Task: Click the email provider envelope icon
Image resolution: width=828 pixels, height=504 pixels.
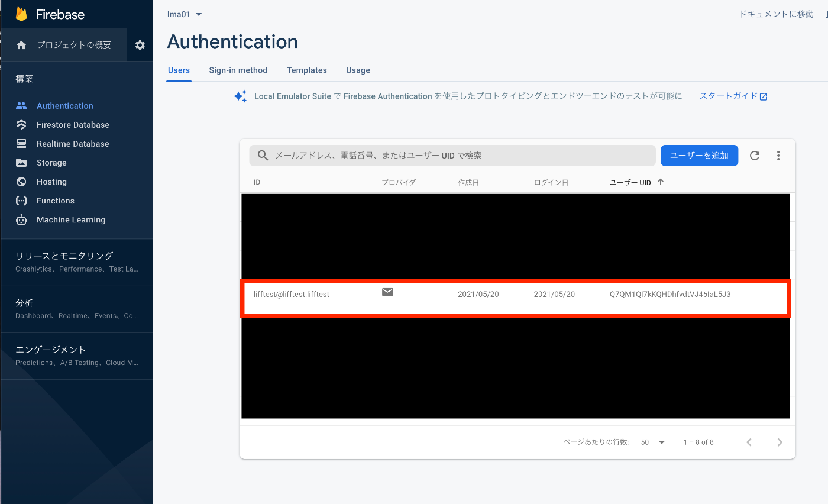Action: (387, 292)
